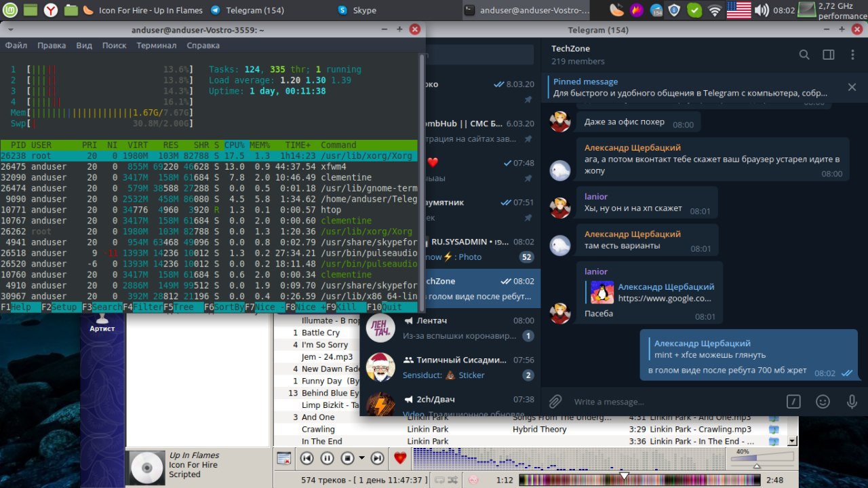Click htop F4 Filter
The width and height of the screenshot is (868, 488).
pos(143,307)
